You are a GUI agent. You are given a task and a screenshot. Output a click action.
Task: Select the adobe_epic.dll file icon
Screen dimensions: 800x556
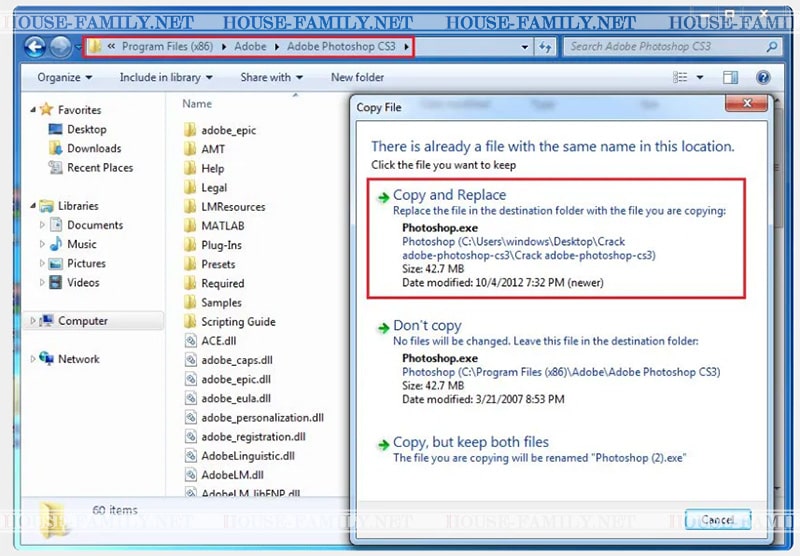click(x=190, y=380)
